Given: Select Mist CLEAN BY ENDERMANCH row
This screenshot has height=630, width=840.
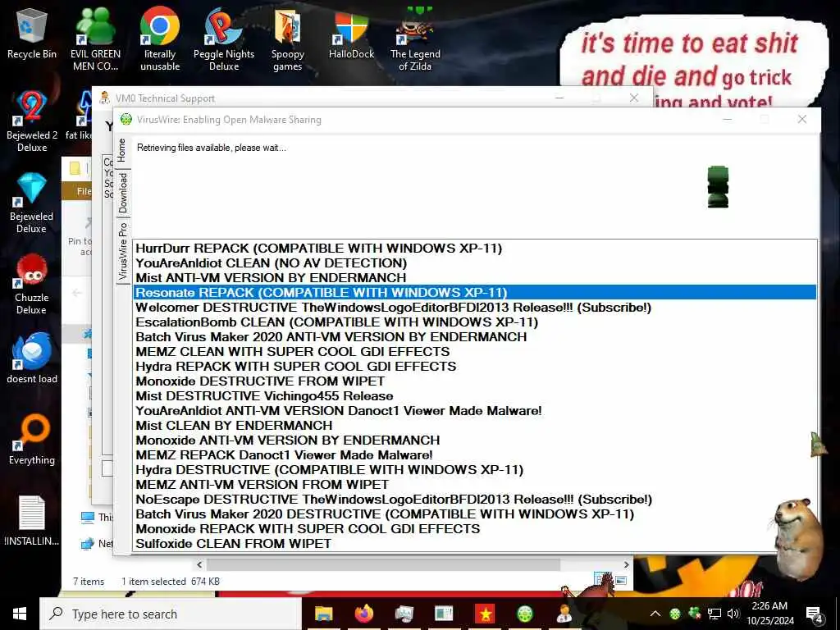Looking at the screenshot, I should point(474,426).
